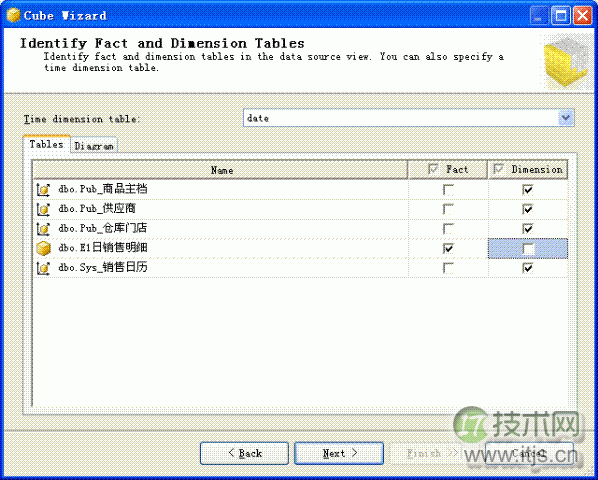Click the dbo.Sys_销售日历 table icon

43,268
